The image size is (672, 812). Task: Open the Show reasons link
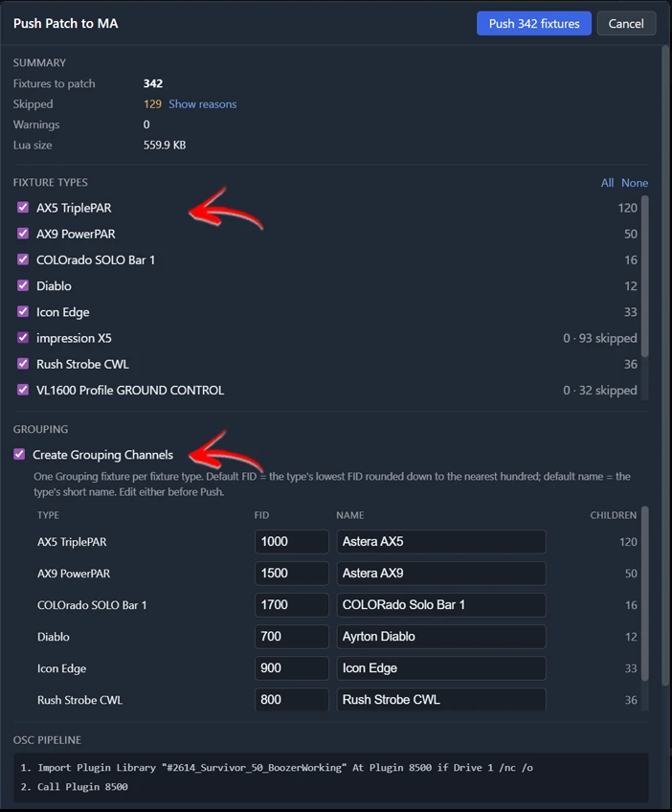202,104
